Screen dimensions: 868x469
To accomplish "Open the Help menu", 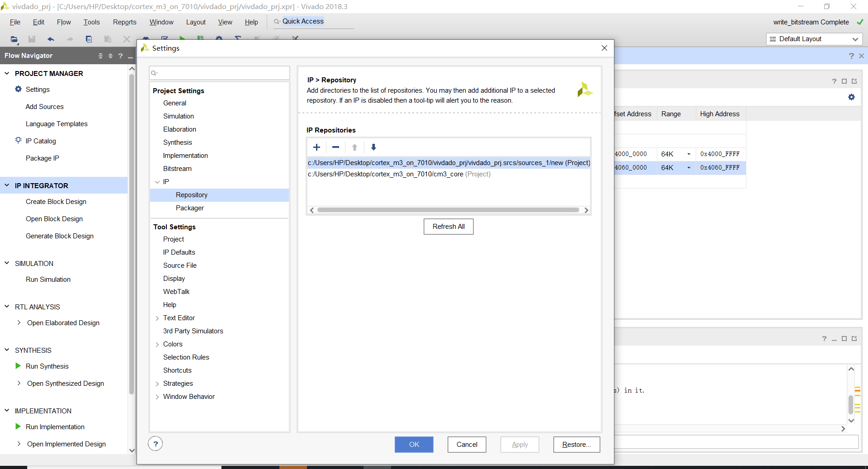I will pos(251,22).
